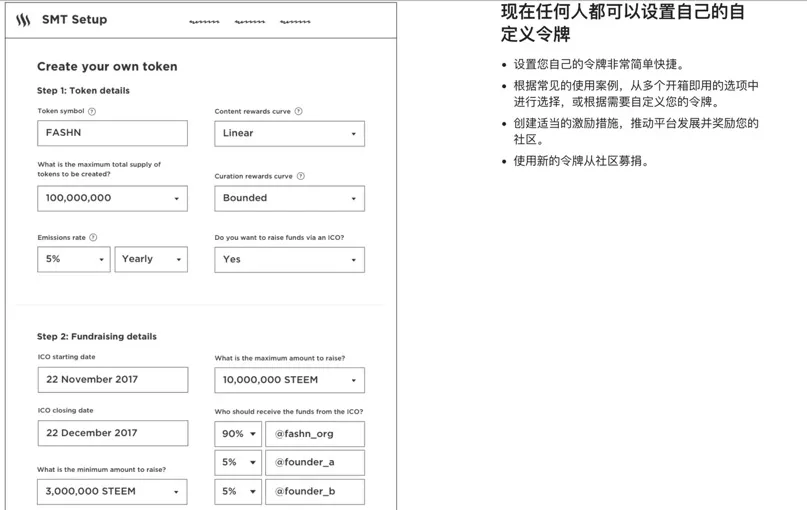Click the @fashn_org recipient field

pos(315,434)
